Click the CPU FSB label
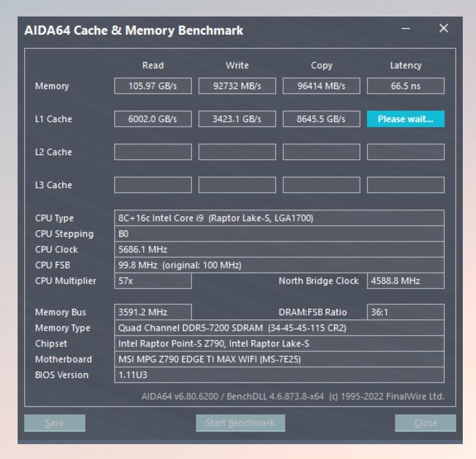Screen dimensions: 476x459 click(x=52, y=265)
